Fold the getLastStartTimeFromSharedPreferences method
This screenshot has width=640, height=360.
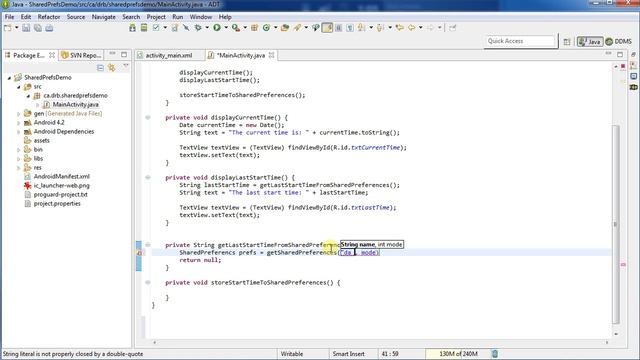[148, 245]
